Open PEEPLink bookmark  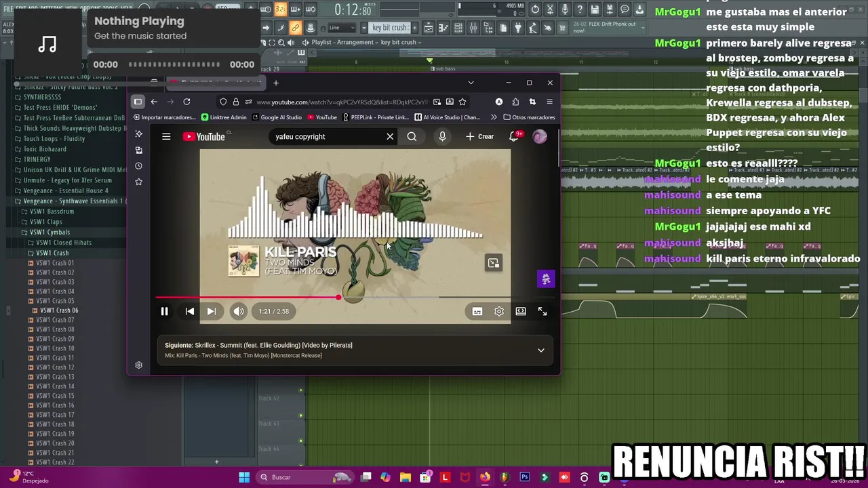(x=376, y=117)
